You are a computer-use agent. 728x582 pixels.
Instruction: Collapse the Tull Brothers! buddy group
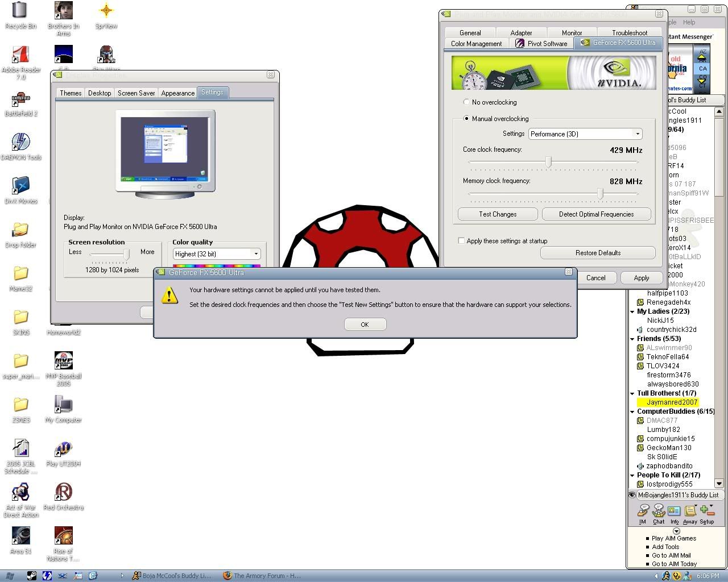632,393
